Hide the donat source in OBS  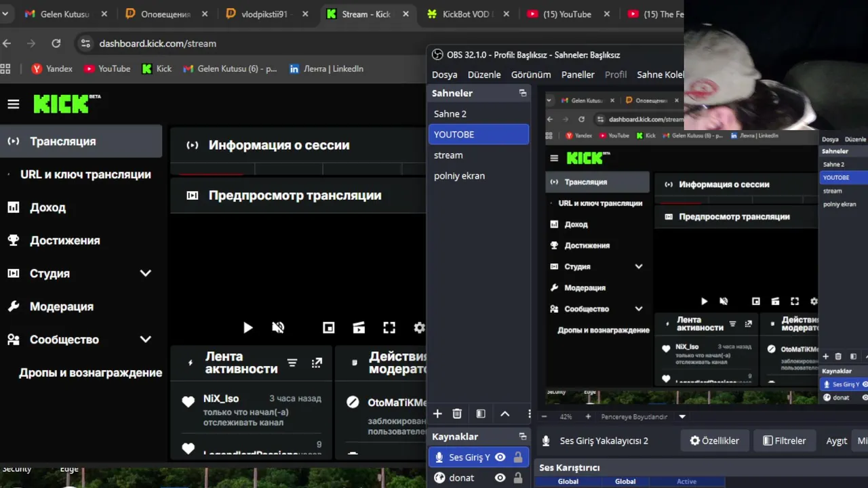[x=500, y=478]
